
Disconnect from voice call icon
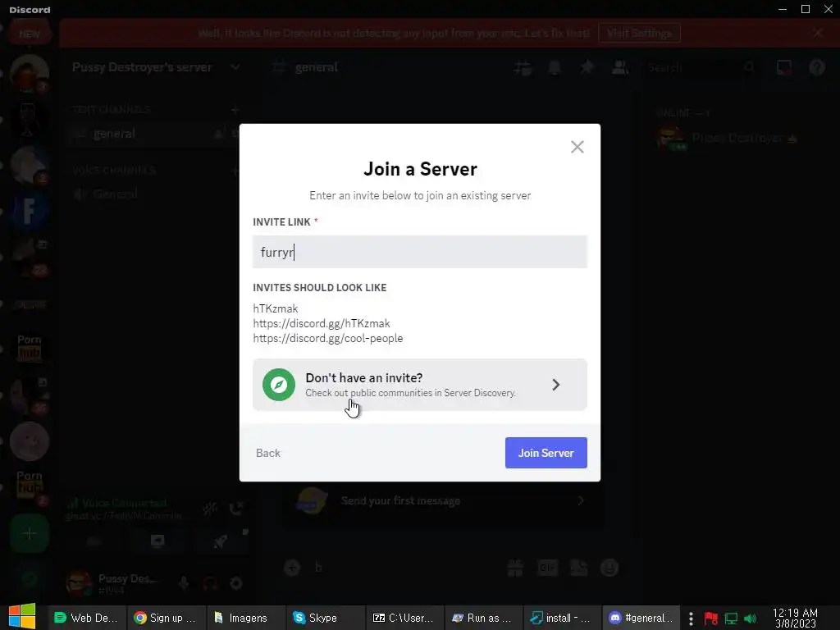coord(236,509)
